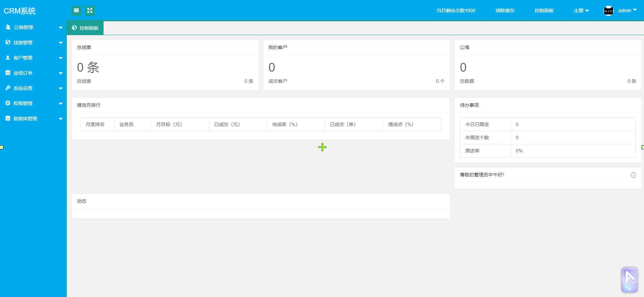Click the fullscreen expand icon
This screenshot has height=297, width=644.
(x=90, y=11)
